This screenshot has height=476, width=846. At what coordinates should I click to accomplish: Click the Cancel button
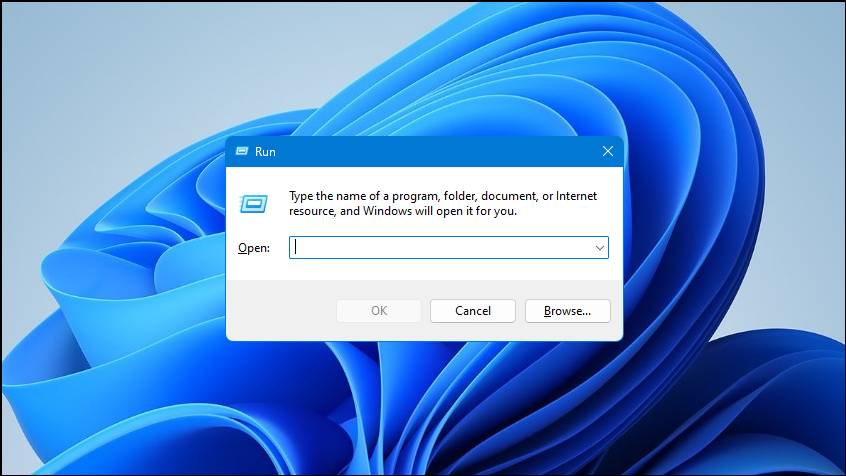pyautogui.click(x=473, y=311)
